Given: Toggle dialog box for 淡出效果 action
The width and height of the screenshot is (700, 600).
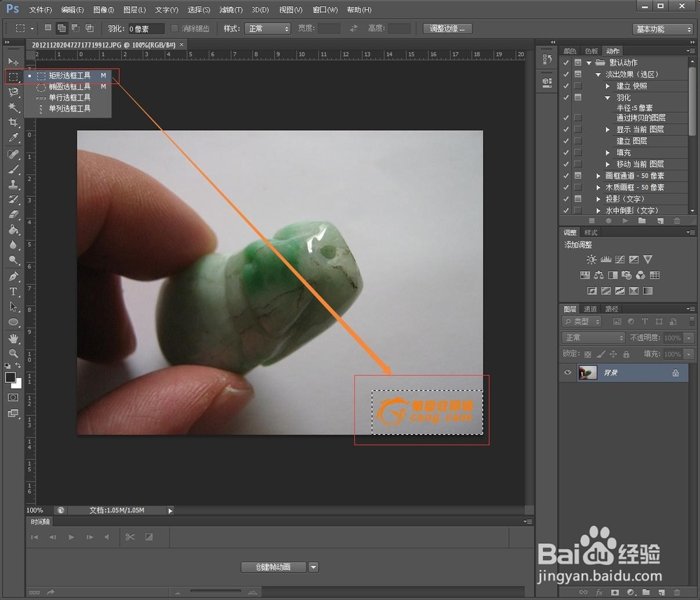Looking at the screenshot, I should (x=577, y=74).
